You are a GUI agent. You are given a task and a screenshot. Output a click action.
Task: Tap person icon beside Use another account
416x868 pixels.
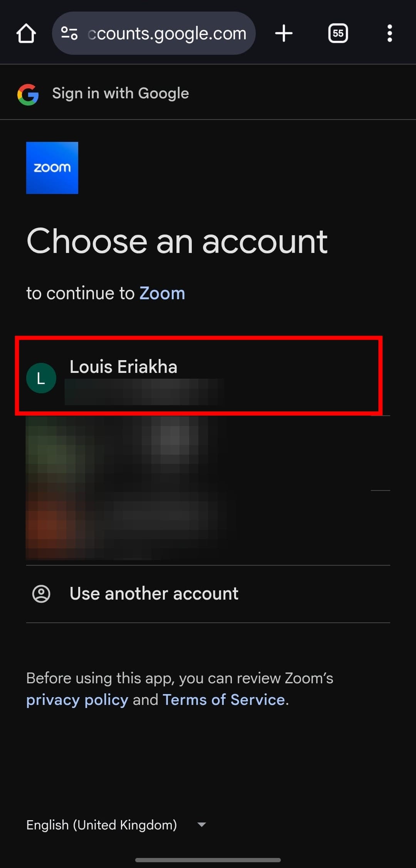(x=41, y=593)
